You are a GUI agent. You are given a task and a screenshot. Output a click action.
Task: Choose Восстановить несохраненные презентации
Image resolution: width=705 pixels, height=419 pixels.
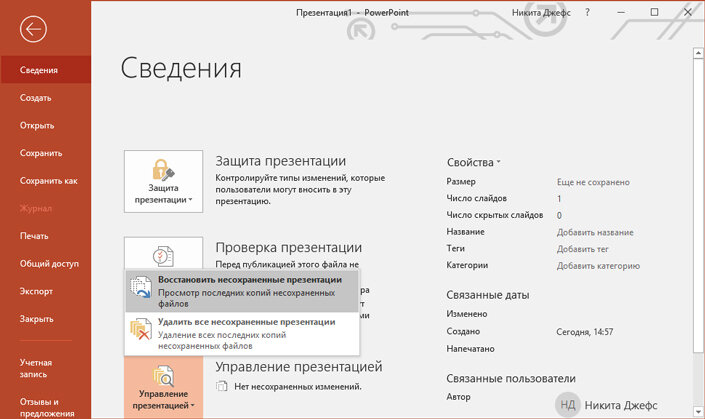pyautogui.click(x=242, y=291)
